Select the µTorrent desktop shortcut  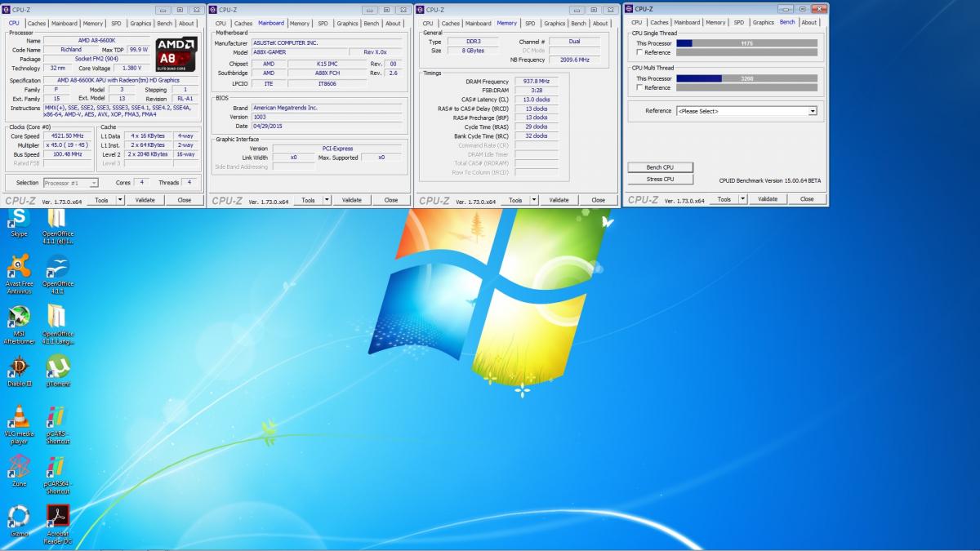57,367
